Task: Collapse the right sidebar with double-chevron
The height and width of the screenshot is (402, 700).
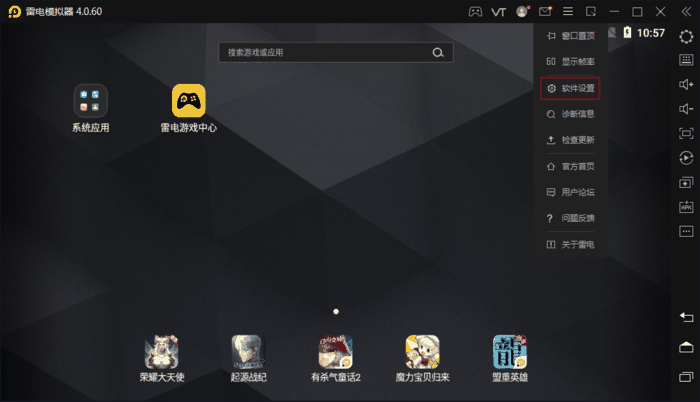Action: coord(685,11)
